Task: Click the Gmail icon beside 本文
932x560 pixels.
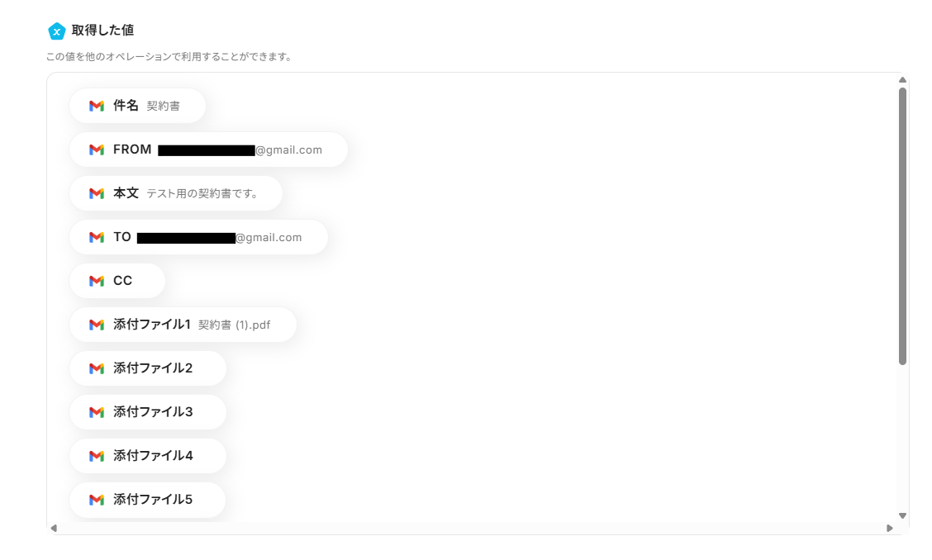Action: (x=97, y=193)
